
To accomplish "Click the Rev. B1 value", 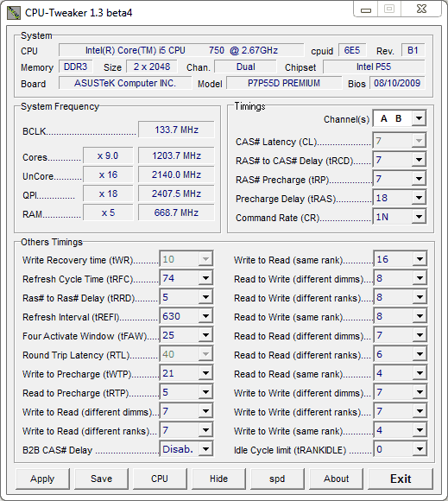I will click(413, 50).
